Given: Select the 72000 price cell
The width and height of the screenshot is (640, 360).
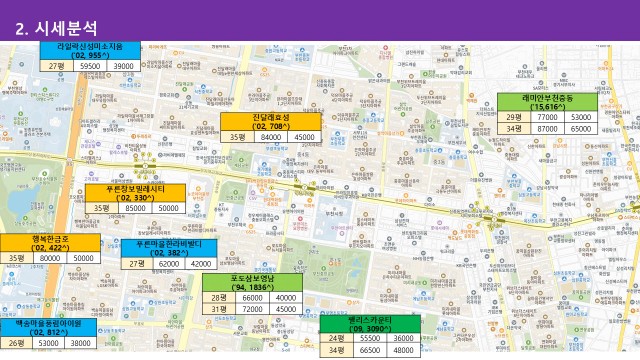Looking at the screenshot, I should pyautogui.click(x=253, y=309).
